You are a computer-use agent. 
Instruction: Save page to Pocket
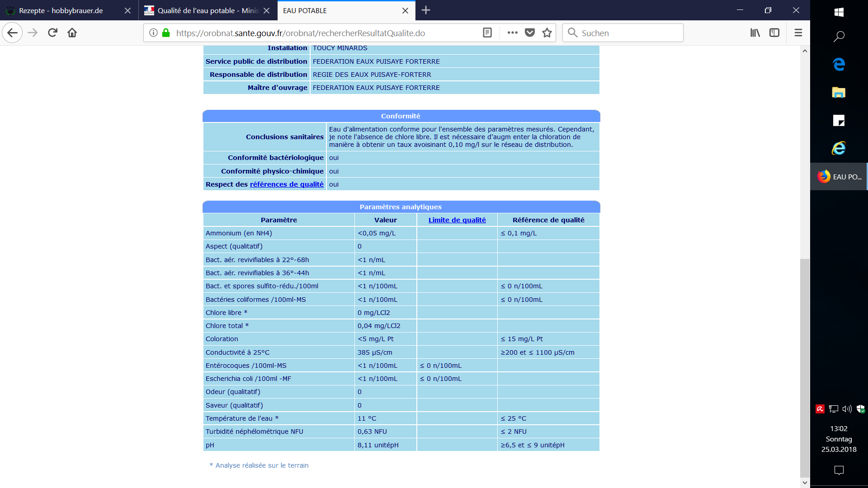tap(530, 33)
